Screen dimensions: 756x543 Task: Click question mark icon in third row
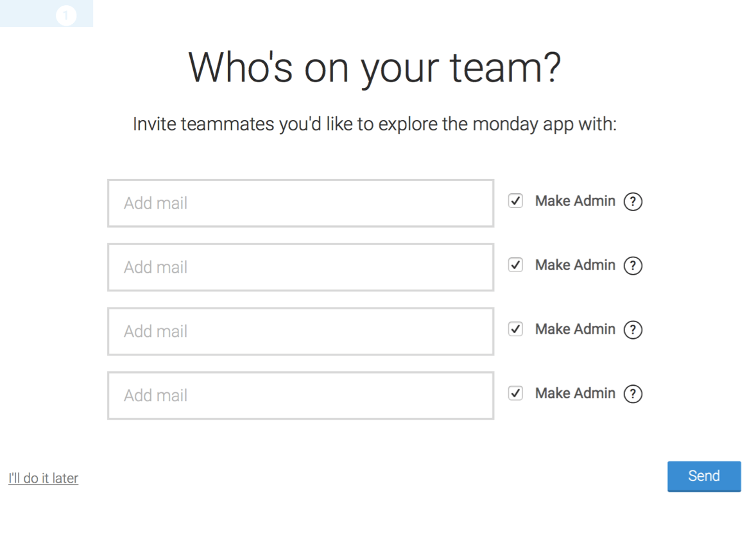633,330
